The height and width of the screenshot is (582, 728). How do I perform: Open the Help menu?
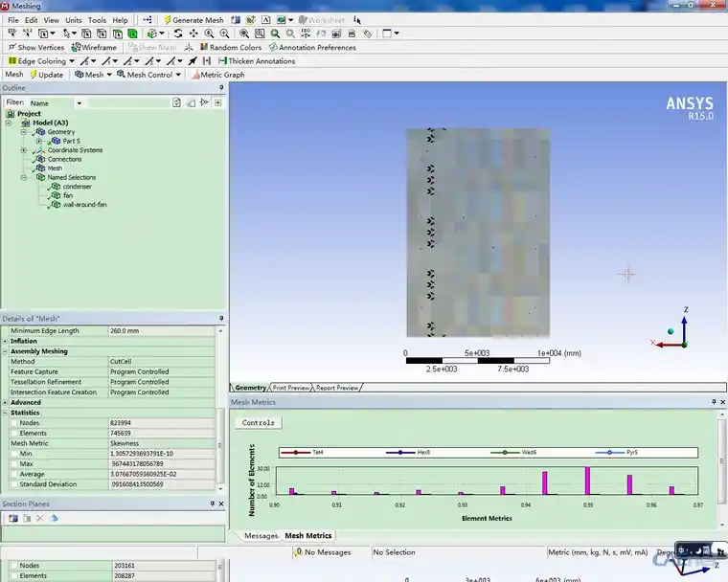[120, 20]
